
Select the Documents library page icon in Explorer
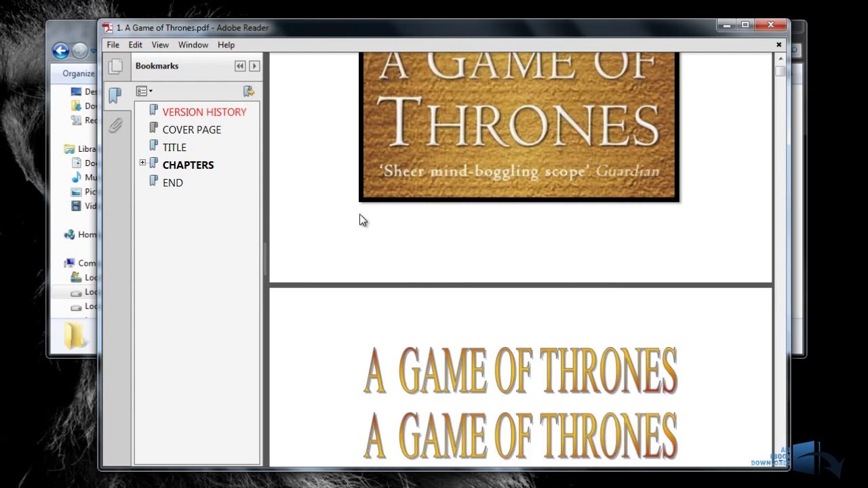click(77, 163)
